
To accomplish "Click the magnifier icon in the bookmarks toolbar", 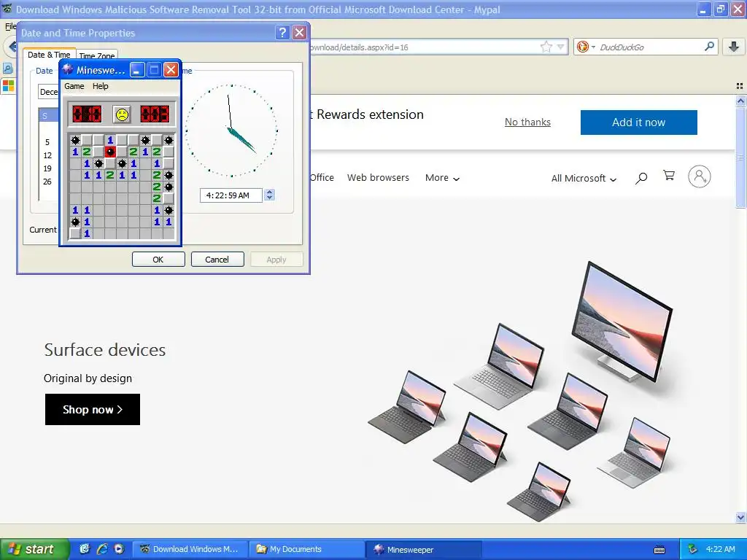I will pos(7,69).
